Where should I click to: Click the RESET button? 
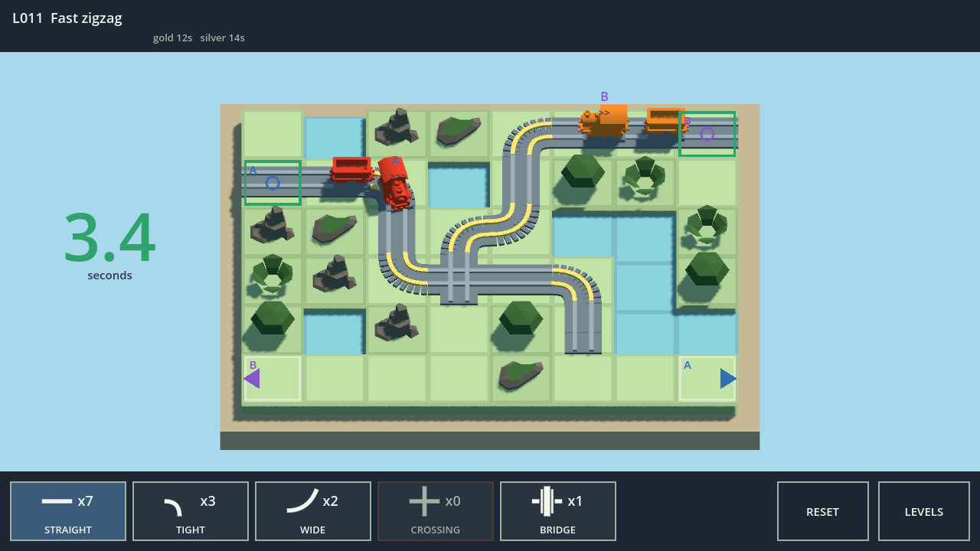point(823,511)
